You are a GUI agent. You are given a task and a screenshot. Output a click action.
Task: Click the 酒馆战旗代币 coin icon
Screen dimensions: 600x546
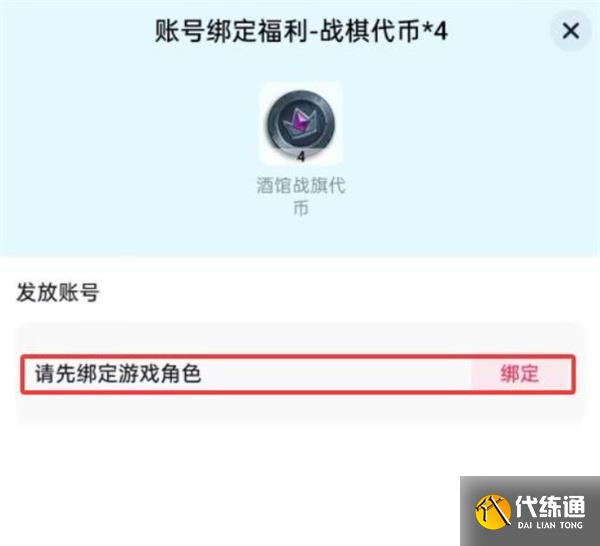point(301,124)
